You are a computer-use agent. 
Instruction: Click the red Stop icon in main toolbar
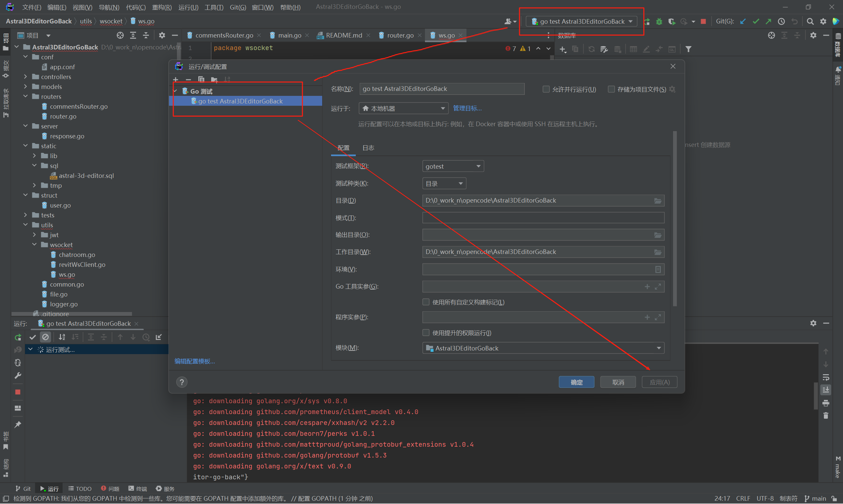click(x=703, y=21)
